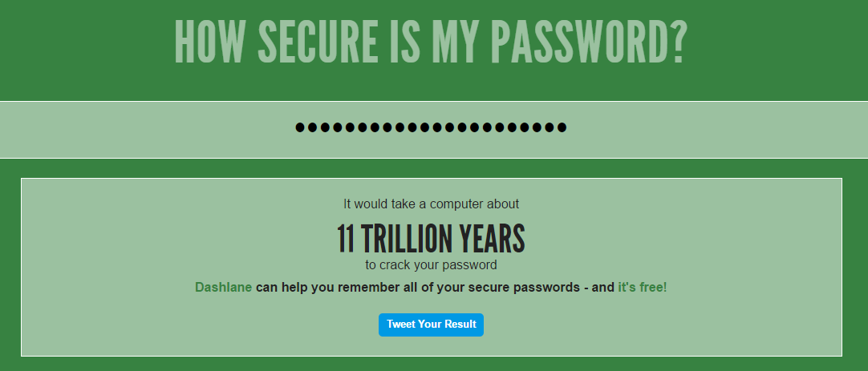
Task: Click blank panel area left of Tweet button
Action: (201, 325)
